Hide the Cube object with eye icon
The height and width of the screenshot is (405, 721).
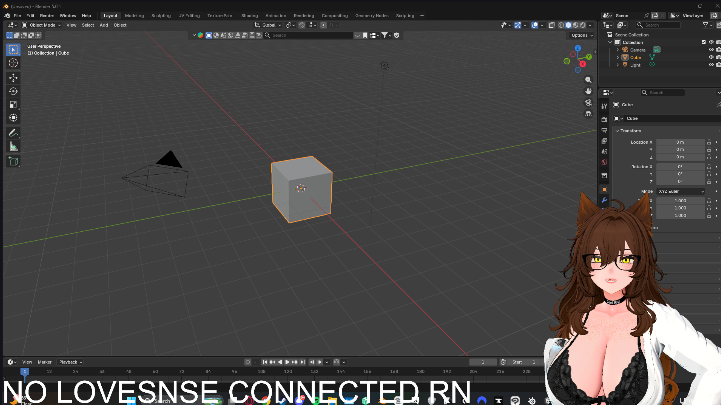pyautogui.click(x=711, y=57)
